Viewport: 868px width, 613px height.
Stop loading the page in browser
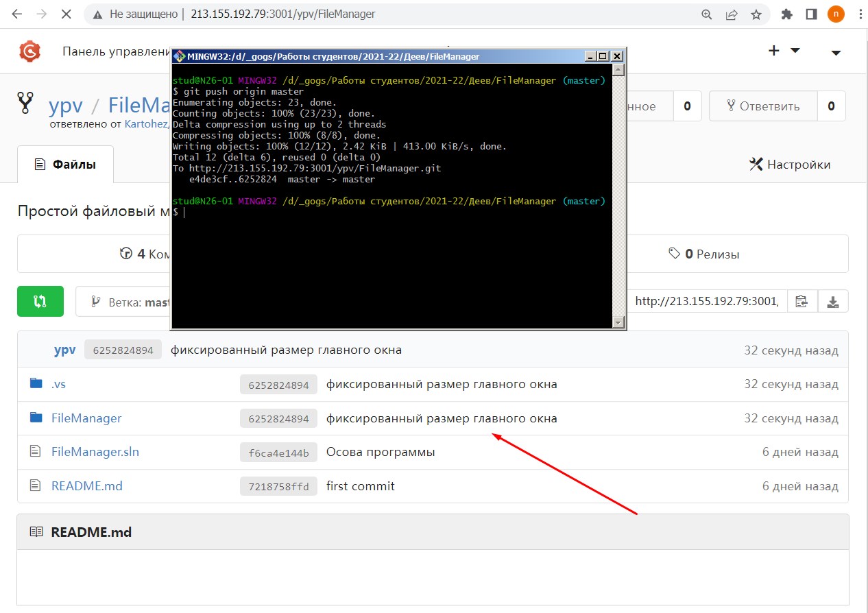[x=66, y=14]
